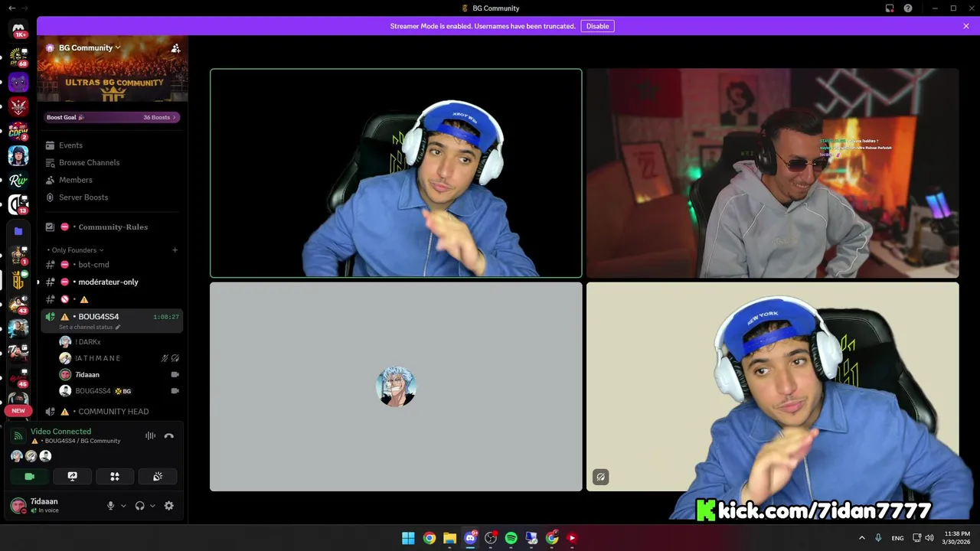Disable Streamer Mode from the banner
Image resolution: width=980 pixels, height=551 pixels.
tap(597, 26)
